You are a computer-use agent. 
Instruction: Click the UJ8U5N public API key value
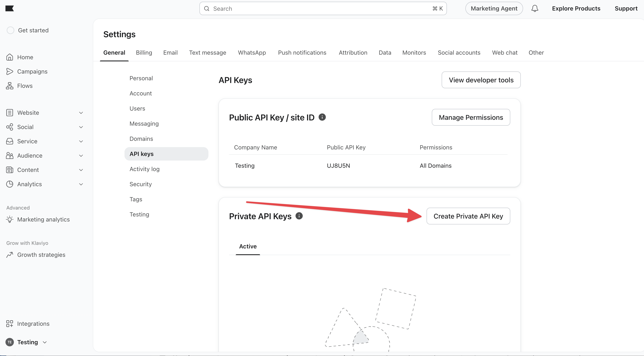tap(338, 165)
